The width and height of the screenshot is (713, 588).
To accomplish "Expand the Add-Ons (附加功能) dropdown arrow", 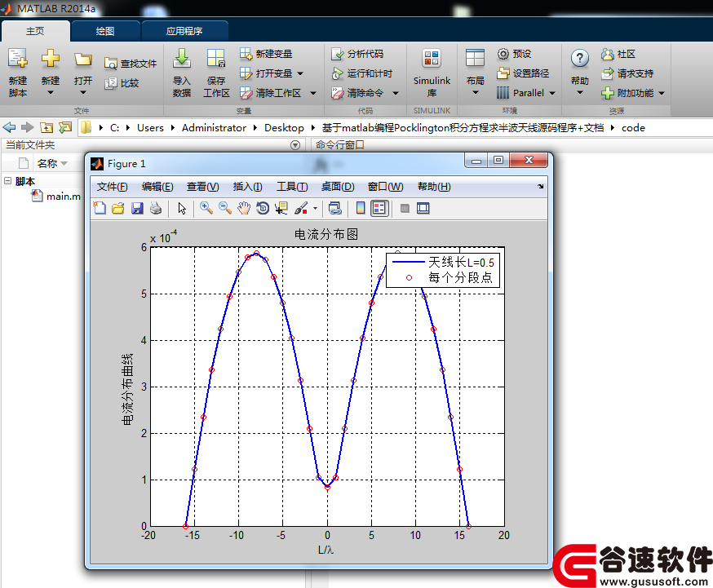I will pos(661,93).
